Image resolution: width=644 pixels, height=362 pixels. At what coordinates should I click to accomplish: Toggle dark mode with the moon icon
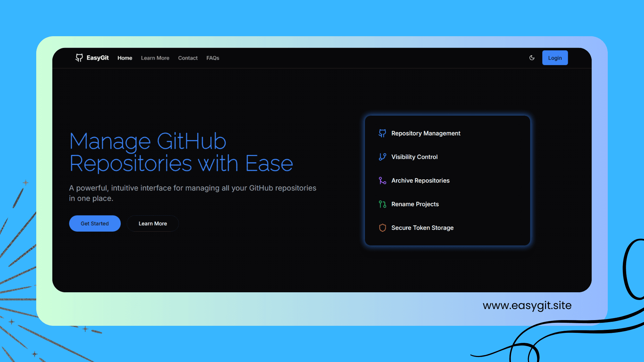532,58
